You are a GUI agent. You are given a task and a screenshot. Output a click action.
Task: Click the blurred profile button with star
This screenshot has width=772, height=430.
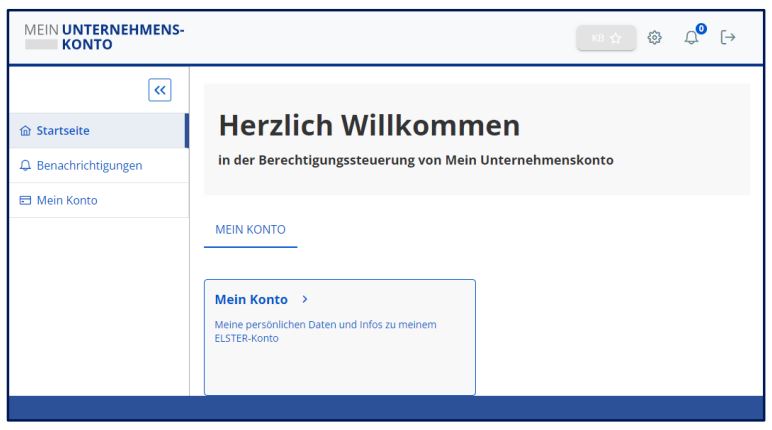pyautogui.click(x=606, y=38)
